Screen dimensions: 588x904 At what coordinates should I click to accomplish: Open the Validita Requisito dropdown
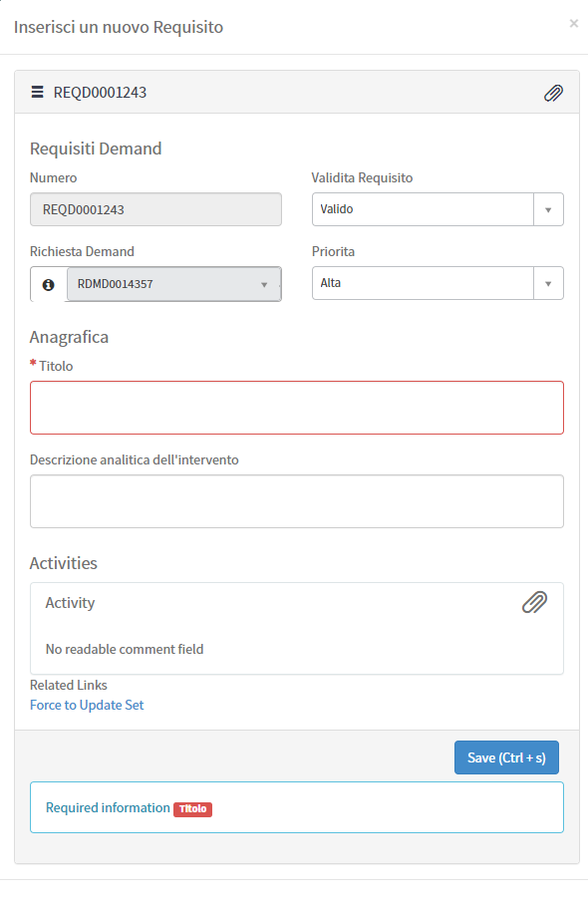(x=438, y=209)
